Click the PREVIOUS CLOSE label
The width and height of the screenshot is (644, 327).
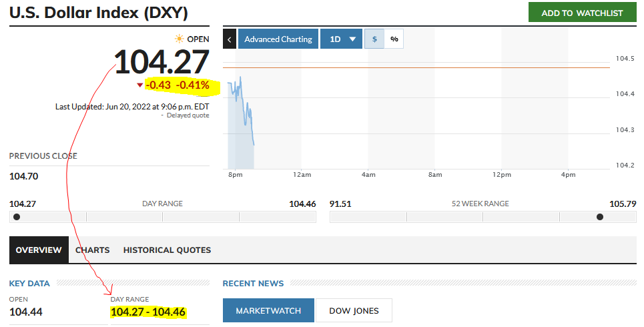point(43,156)
